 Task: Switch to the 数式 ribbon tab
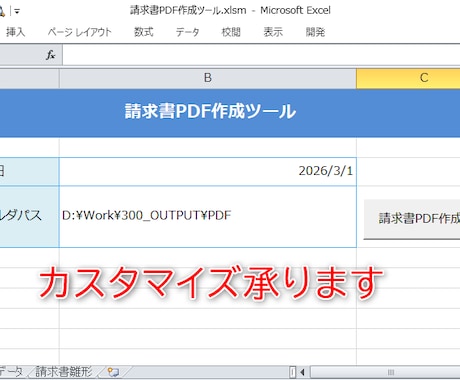tap(143, 32)
